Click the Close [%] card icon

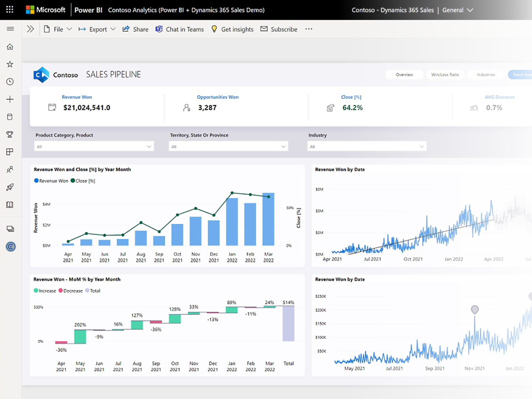(331, 107)
